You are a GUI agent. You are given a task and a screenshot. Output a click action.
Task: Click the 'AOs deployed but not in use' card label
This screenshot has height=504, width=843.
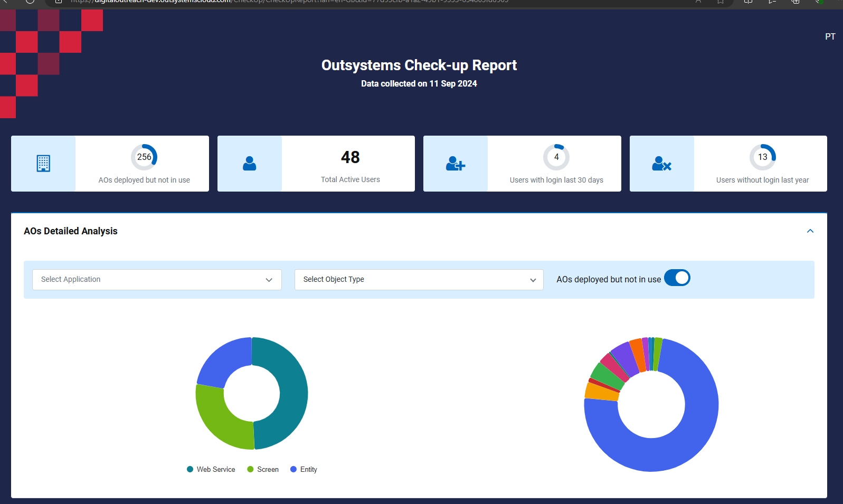144,180
